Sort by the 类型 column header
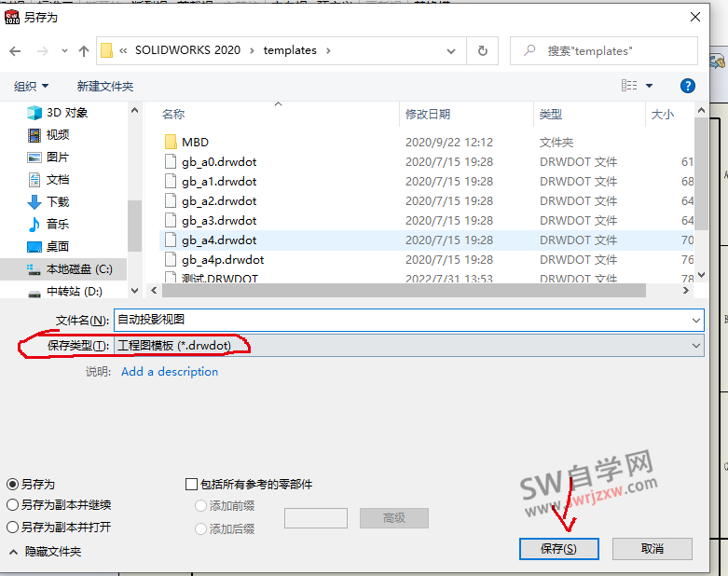728x576 pixels. point(551,115)
